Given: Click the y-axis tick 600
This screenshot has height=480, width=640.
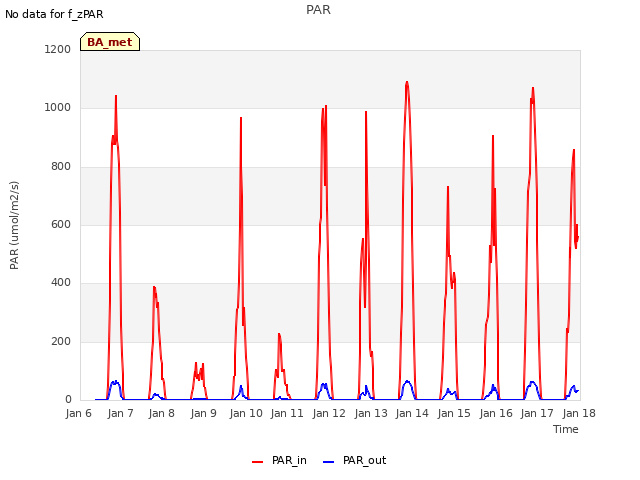Looking at the screenshot, I should (61, 224).
